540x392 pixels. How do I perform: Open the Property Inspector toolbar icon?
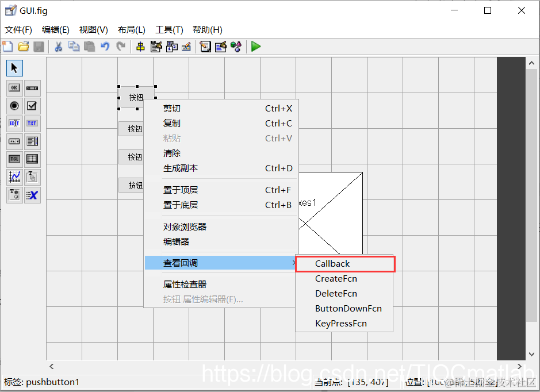[x=220, y=47]
